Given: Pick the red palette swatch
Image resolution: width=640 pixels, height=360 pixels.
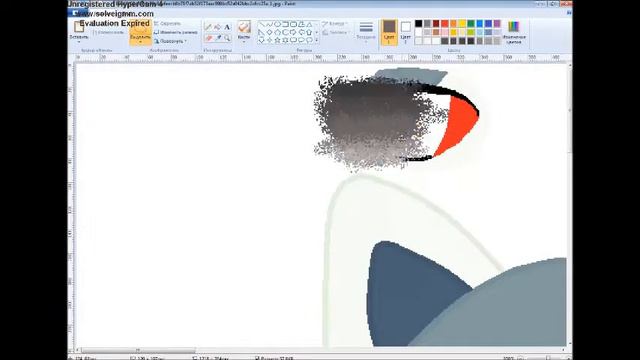Looking at the screenshot, I should 444,24.
